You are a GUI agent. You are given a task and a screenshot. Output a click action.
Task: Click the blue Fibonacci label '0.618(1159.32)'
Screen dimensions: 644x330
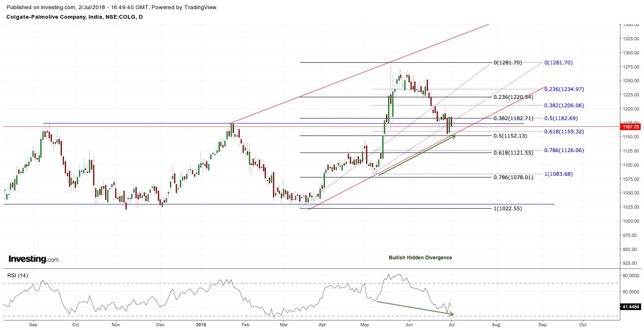[x=564, y=132]
